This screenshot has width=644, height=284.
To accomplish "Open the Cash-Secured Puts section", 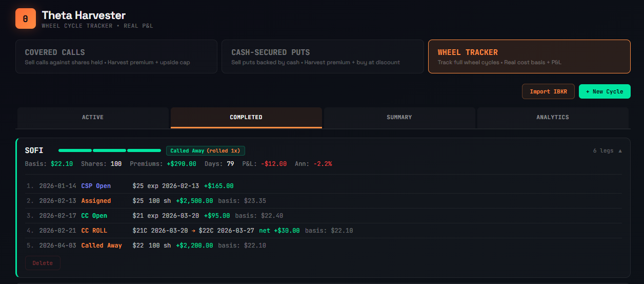I will pos(323,56).
